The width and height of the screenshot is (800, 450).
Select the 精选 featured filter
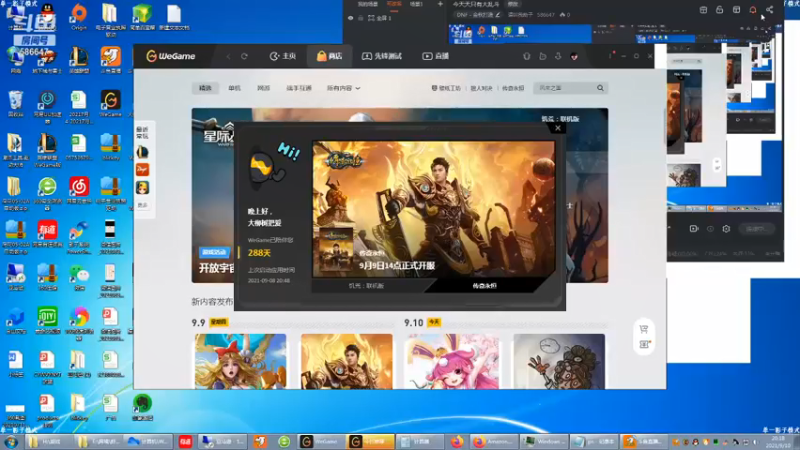click(x=205, y=88)
